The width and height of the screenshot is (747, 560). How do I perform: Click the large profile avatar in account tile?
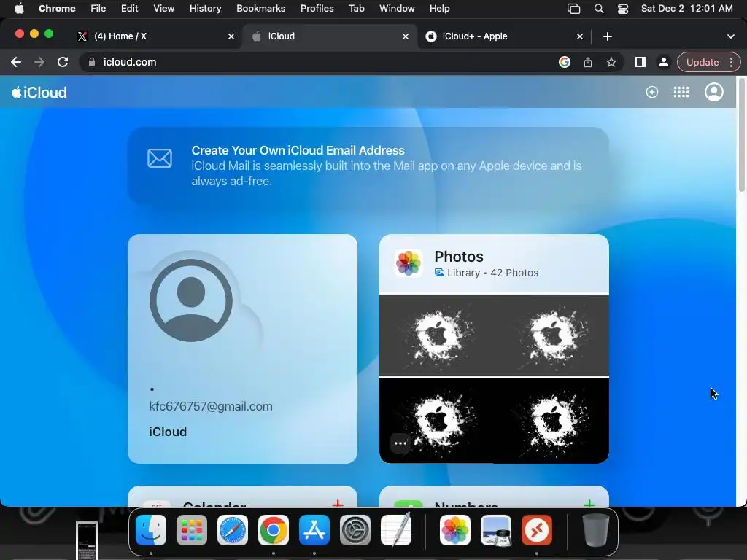191,300
